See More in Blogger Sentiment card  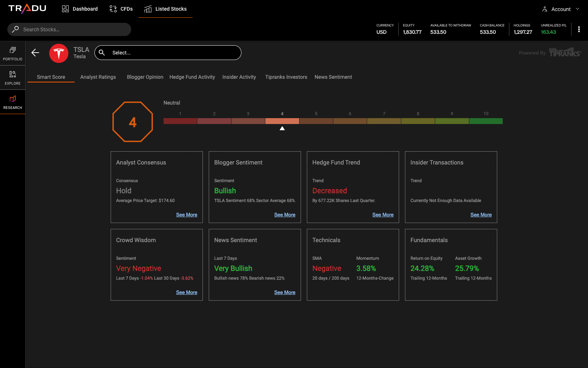point(285,215)
